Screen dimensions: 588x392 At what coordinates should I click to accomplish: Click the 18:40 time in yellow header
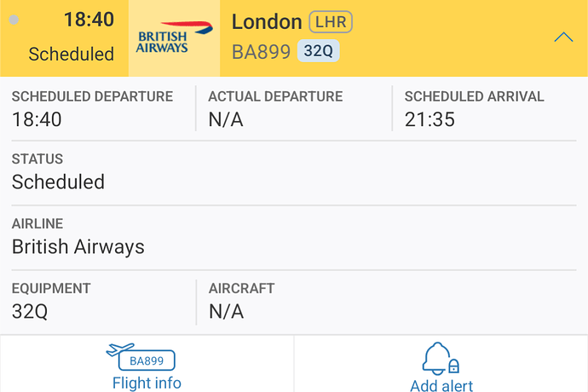(x=89, y=20)
